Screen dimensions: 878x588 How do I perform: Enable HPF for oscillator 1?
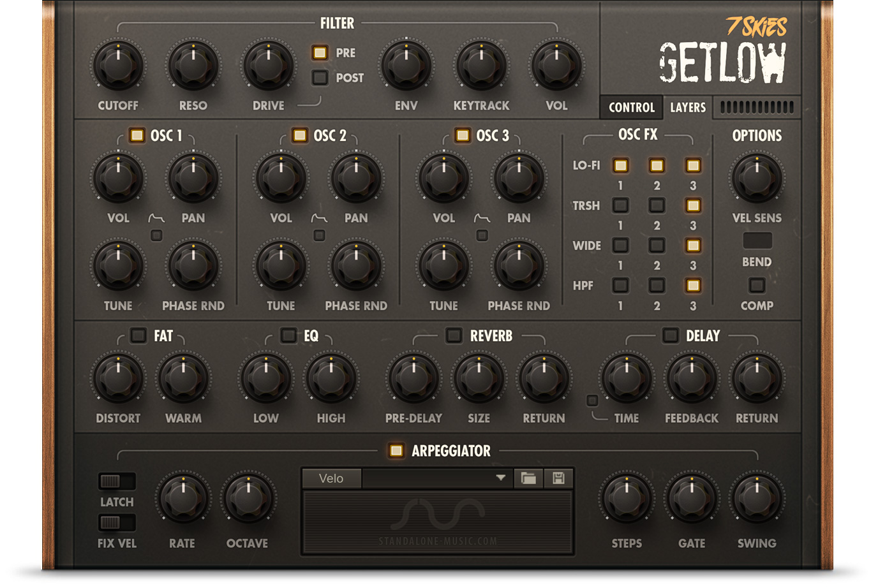[x=620, y=285]
